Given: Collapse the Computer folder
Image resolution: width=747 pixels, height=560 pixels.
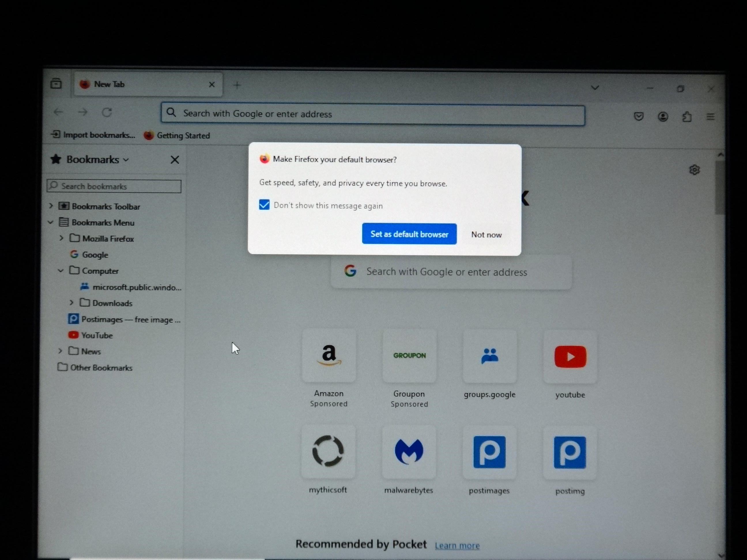Looking at the screenshot, I should pyautogui.click(x=61, y=270).
